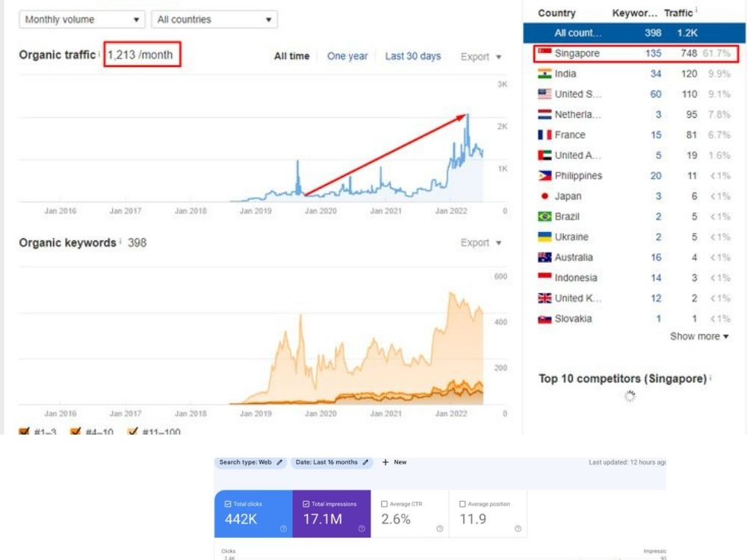Click the Slovakia flag icon
The image size is (747, 560).
click(545, 319)
